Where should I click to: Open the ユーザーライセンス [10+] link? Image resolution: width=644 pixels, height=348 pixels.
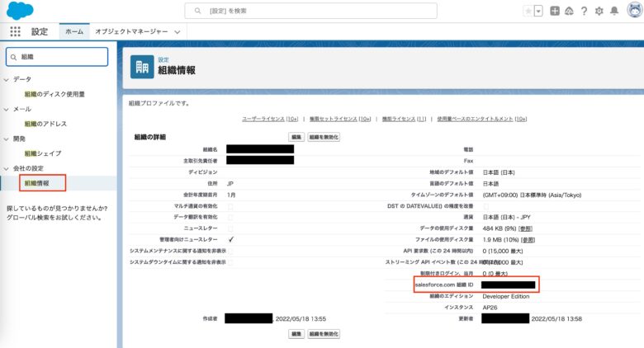click(270, 119)
